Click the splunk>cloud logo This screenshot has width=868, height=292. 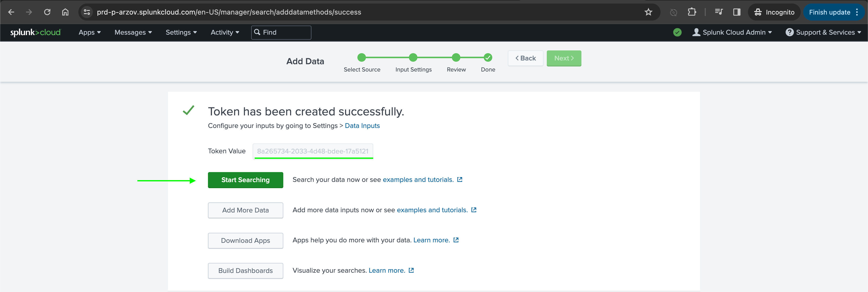coord(35,32)
